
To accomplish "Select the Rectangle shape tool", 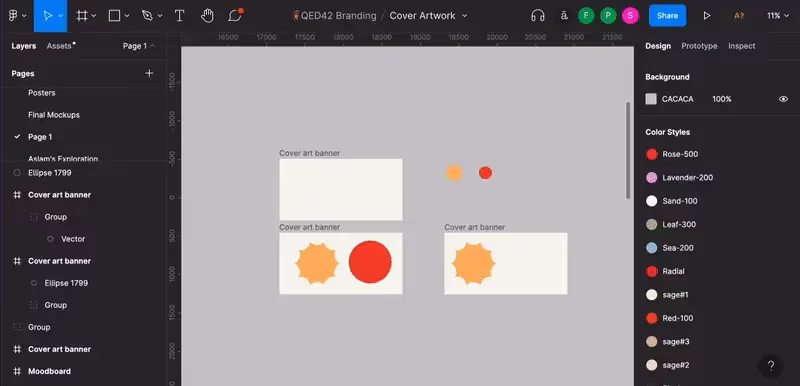I will click(x=114, y=16).
